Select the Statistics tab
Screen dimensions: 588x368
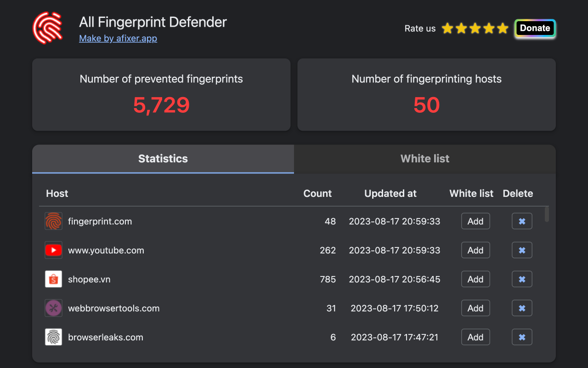163,159
